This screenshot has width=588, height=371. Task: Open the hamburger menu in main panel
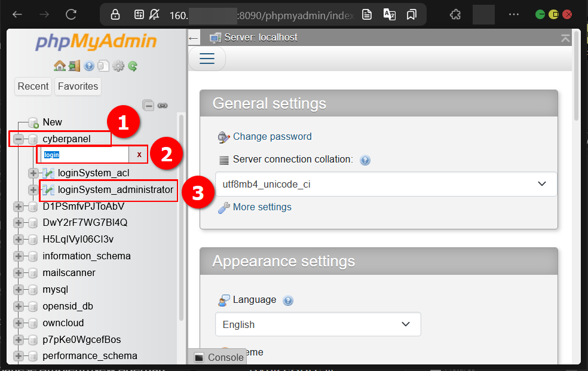pyautogui.click(x=207, y=59)
